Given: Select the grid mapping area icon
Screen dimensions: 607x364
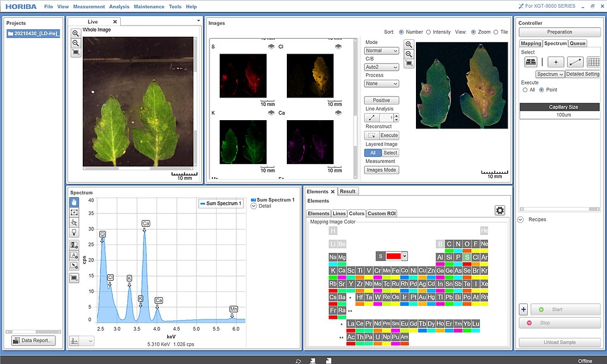Looking at the screenshot, I should click(593, 62).
